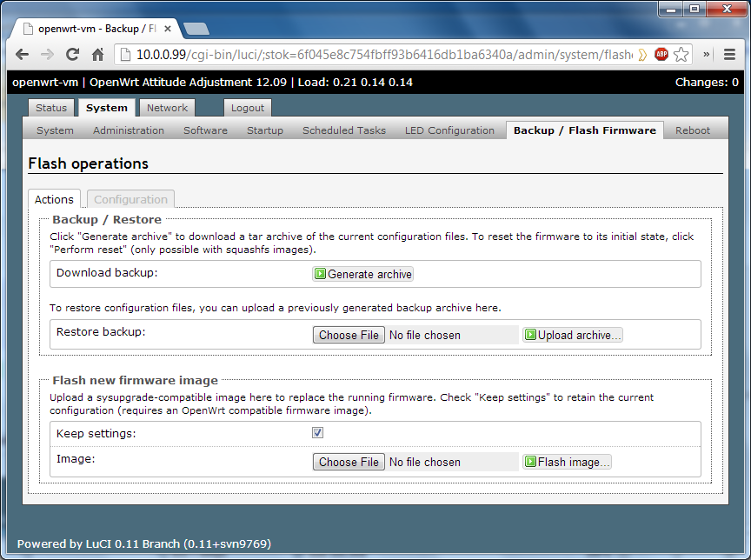Open Scheduled Tasks submenu
751x560 pixels.
[344, 130]
